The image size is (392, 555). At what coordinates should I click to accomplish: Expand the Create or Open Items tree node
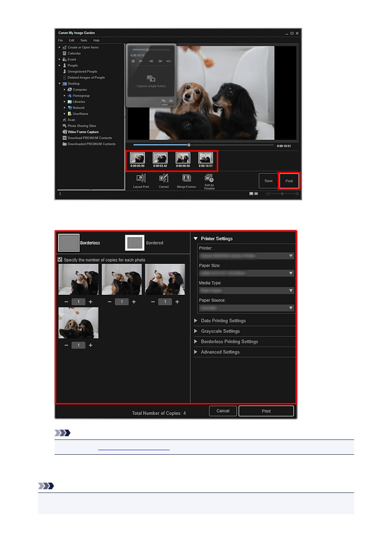click(60, 47)
